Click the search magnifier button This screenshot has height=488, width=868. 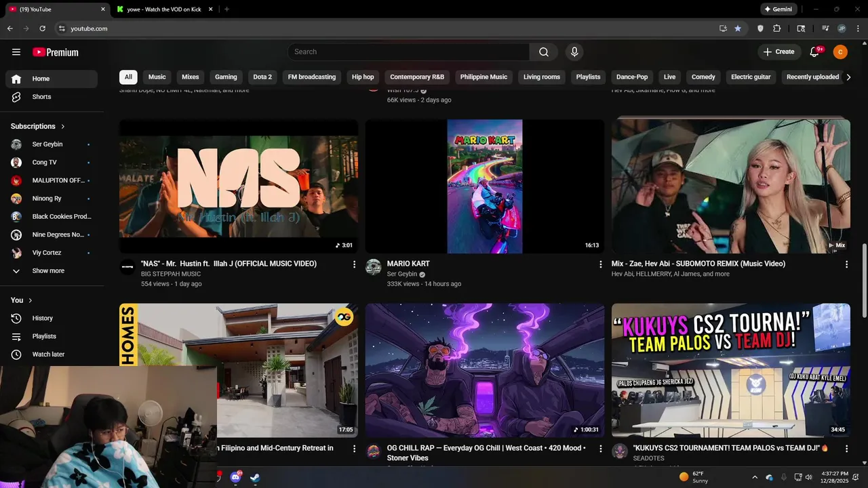click(x=544, y=52)
